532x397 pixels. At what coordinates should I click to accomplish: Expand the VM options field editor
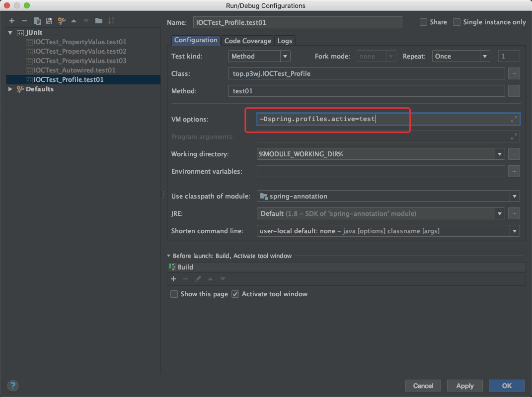tap(514, 119)
